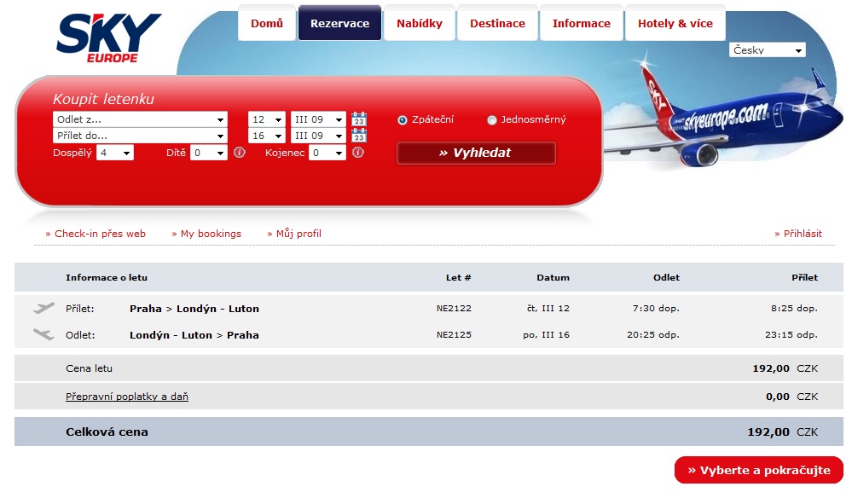This screenshot has height=504, width=852.
Task: Click the date 'čt, III 12'
Action: [548, 308]
